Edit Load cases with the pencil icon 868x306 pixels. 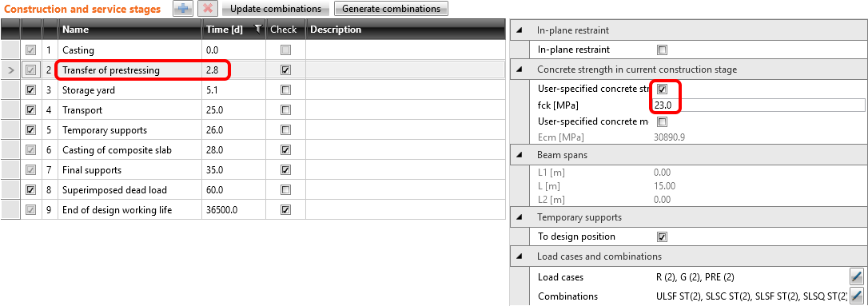(x=856, y=276)
